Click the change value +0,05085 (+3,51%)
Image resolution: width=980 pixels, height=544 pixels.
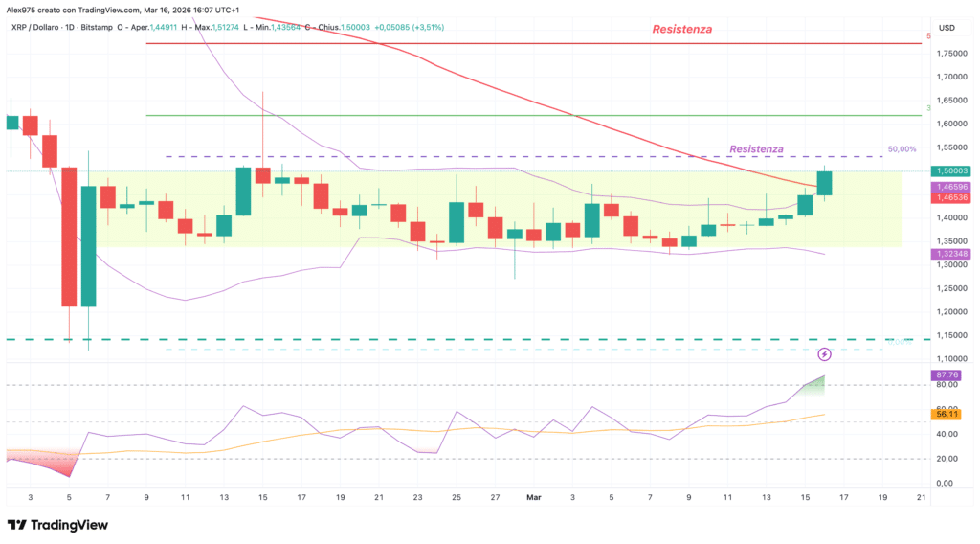pos(410,28)
